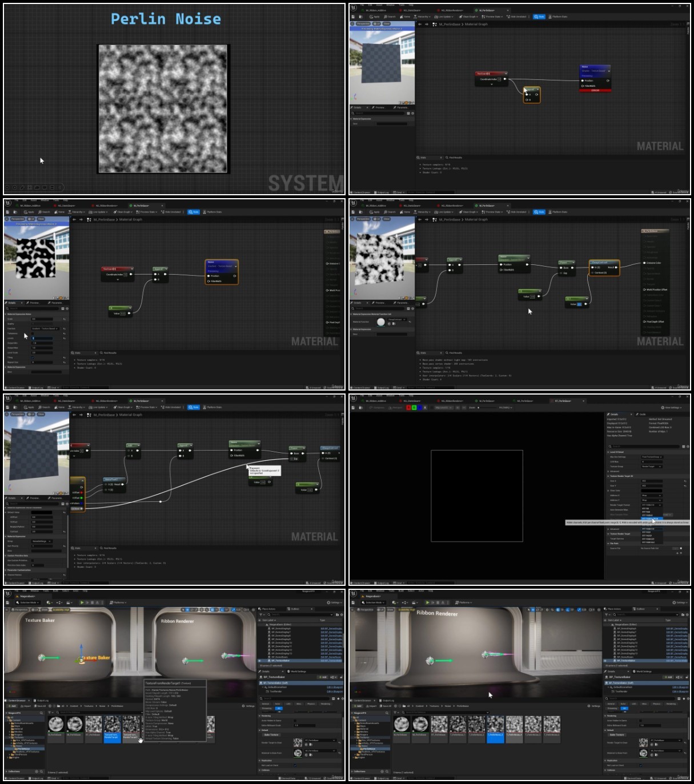Click Render Target to Draw preview thumbnail in Details
The height and width of the screenshot is (784, 694).
click(x=298, y=742)
